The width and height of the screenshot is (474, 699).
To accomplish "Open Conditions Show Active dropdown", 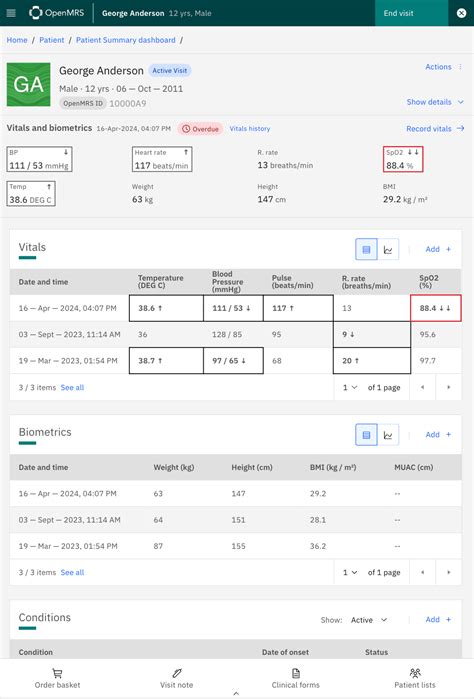I will click(x=369, y=620).
